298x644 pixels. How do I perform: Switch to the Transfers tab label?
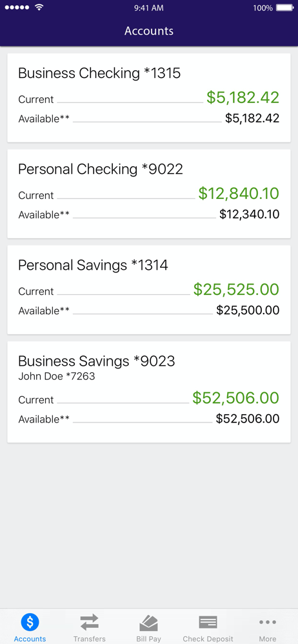89,639
